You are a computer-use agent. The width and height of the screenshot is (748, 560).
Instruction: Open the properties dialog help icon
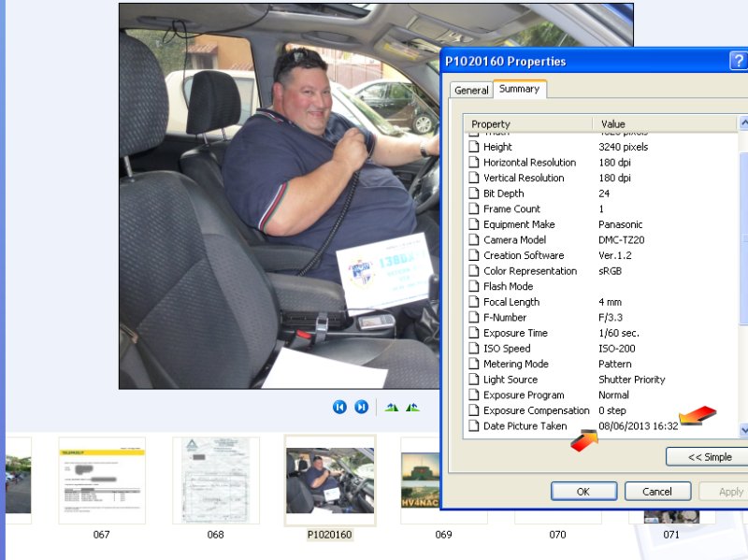click(x=739, y=61)
